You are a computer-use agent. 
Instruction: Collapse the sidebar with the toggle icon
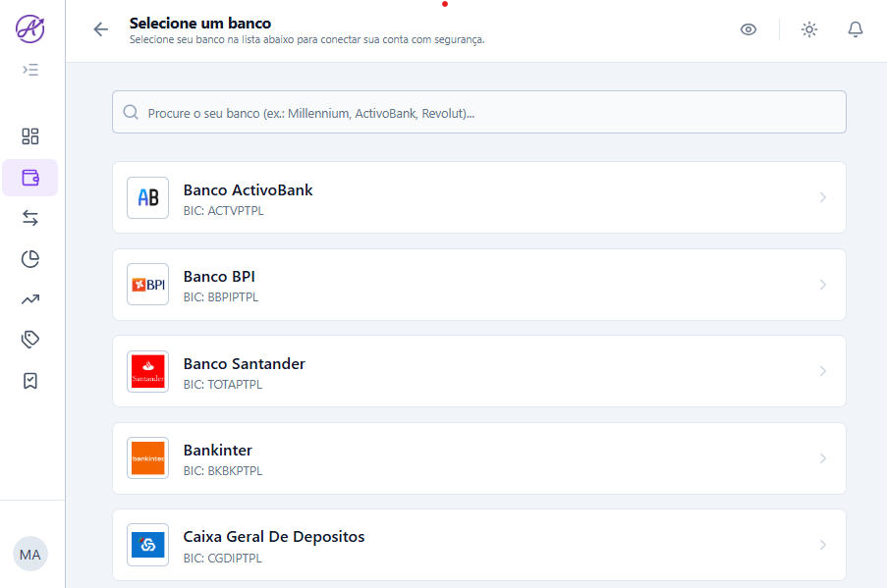pos(29,70)
